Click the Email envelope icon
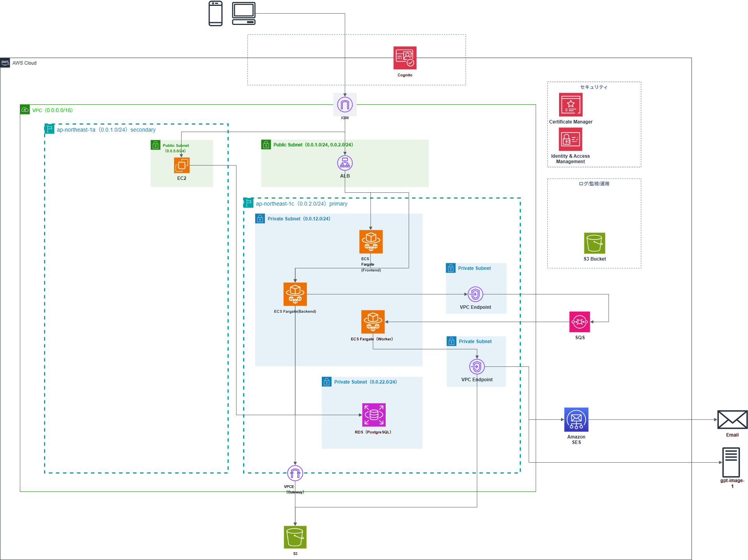 pos(732,420)
